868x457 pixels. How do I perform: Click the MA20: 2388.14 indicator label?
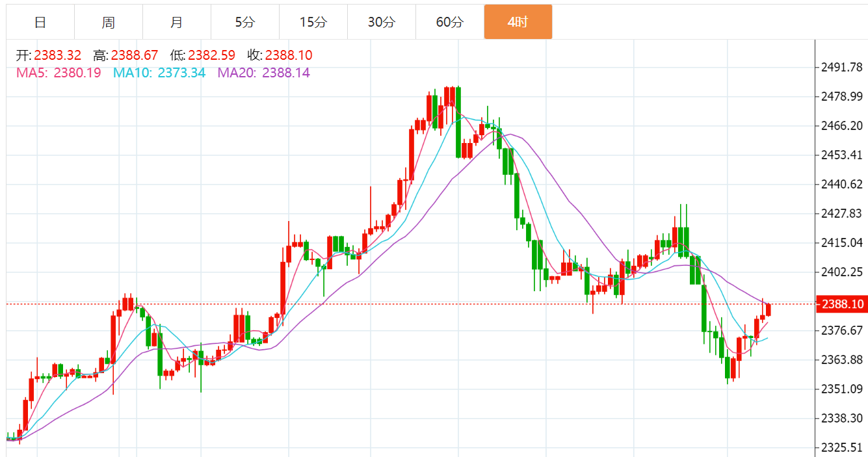pos(264,73)
